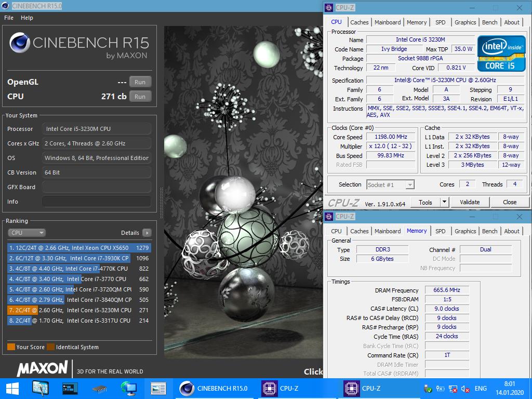The height and width of the screenshot is (399, 532).
Task: Select Core i7-4770K ranking row
Action: click(79, 269)
